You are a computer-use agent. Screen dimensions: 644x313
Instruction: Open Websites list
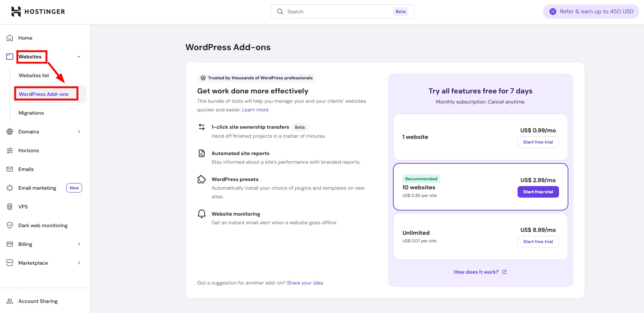coord(34,75)
